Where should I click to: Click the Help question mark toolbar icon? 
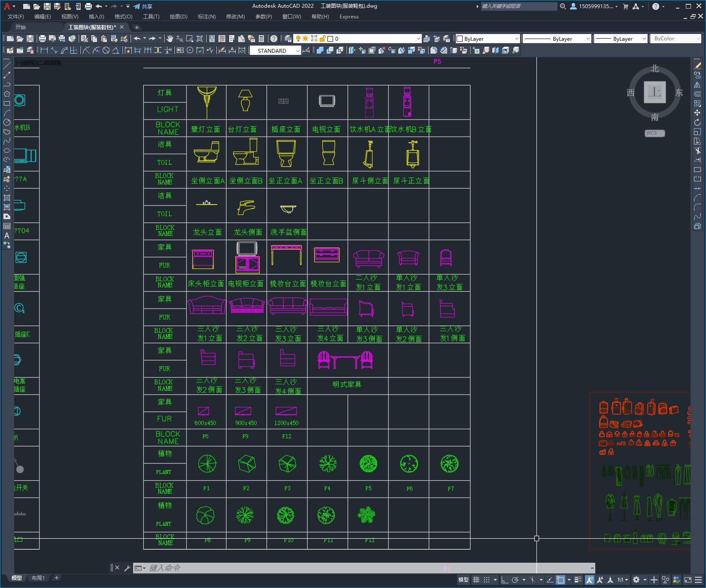point(274,39)
